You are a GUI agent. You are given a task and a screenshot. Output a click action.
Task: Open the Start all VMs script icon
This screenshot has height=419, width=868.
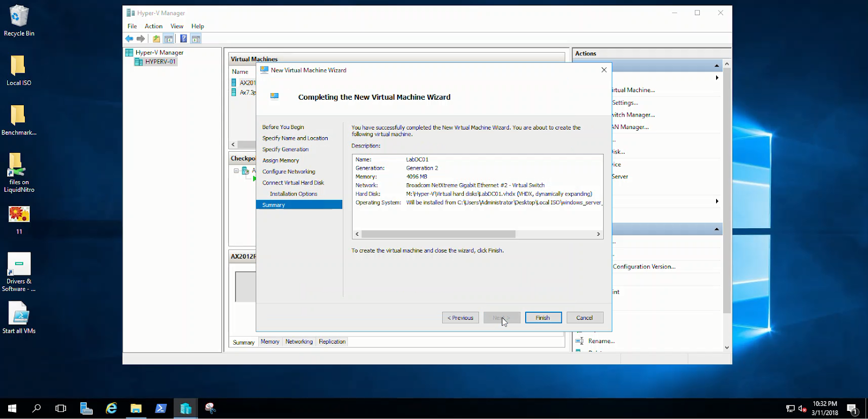[19, 318]
